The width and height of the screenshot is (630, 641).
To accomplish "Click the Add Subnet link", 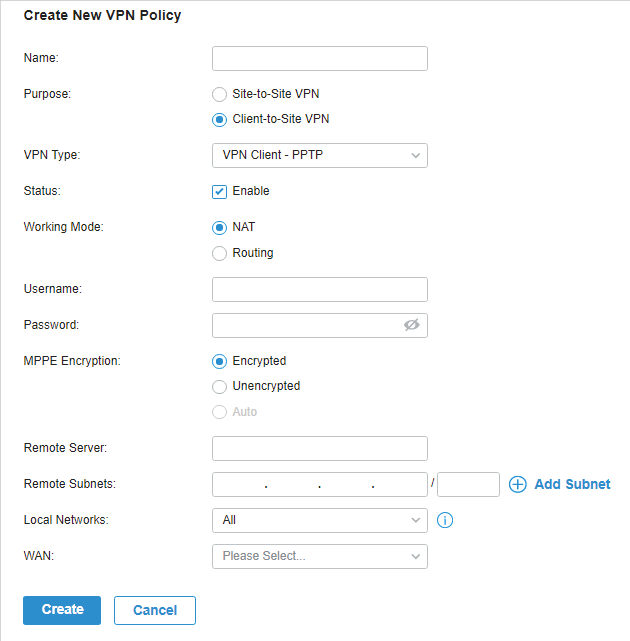I will tap(572, 484).
